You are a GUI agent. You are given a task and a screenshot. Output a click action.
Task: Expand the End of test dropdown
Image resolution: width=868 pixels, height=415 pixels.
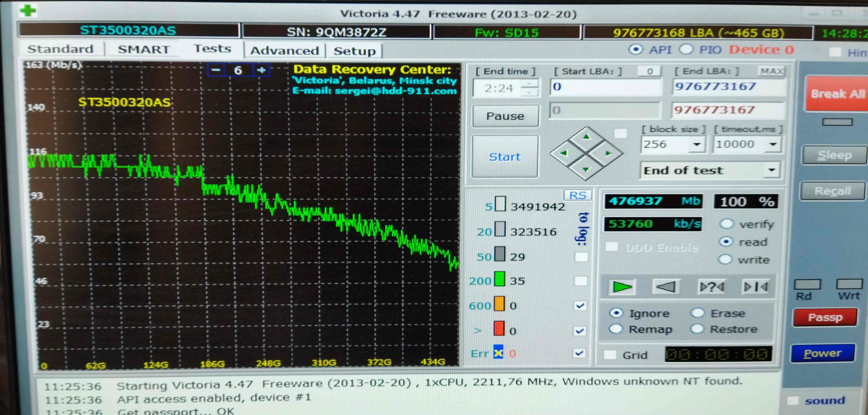pyautogui.click(x=772, y=170)
